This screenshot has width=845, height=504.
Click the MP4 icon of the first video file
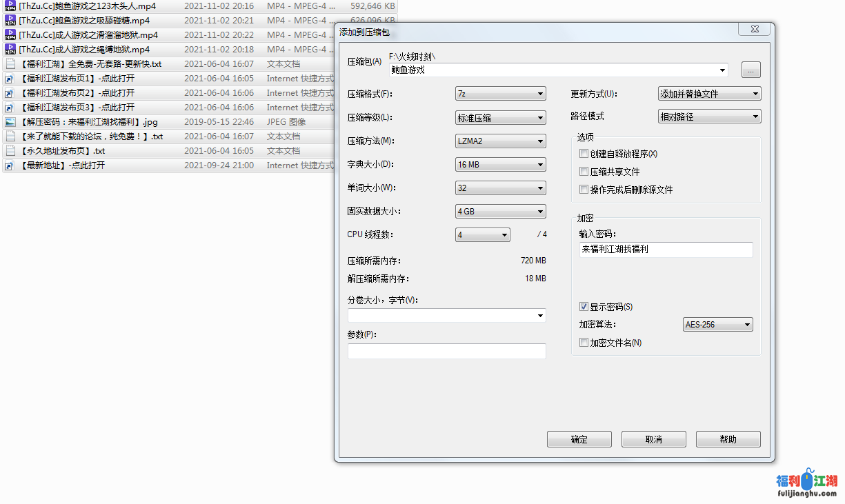point(10,6)
